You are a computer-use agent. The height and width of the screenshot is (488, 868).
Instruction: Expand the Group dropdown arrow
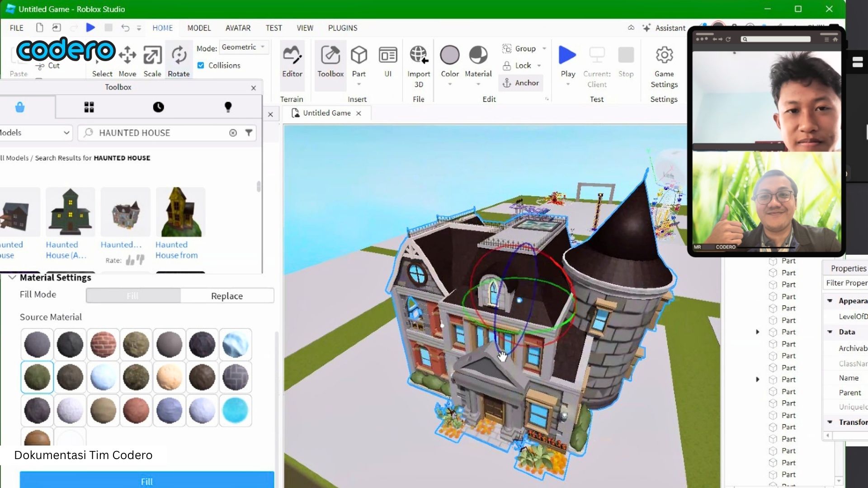[x=544, y=48]
